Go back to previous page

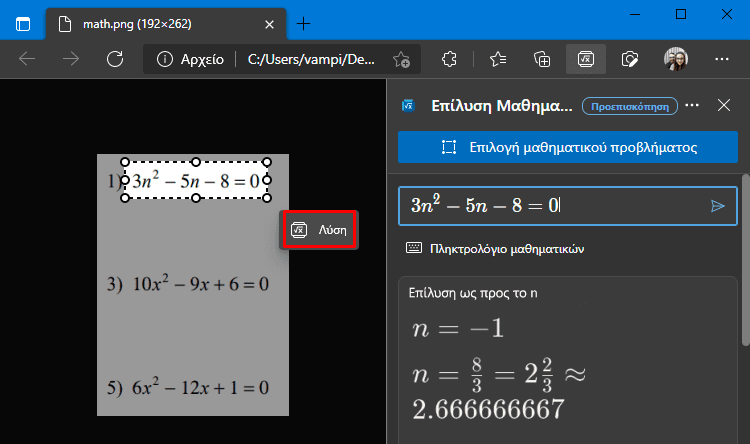click(x=27, y=59)
